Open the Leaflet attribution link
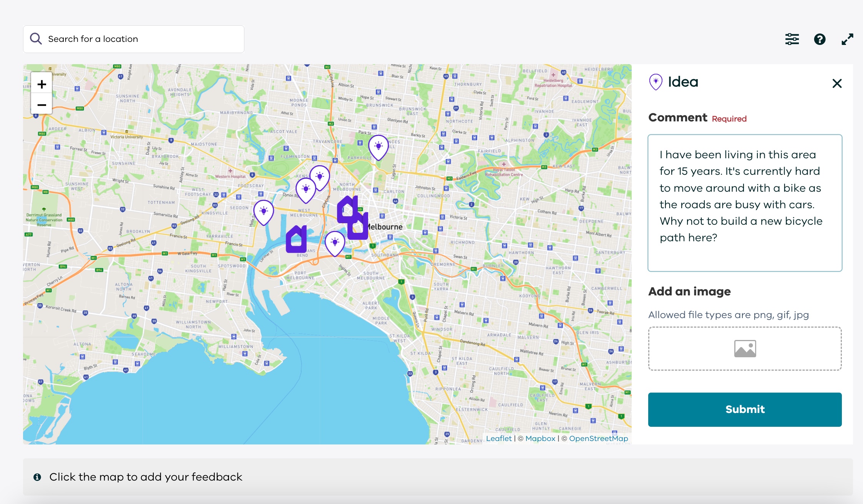The width and height of the screenshot is (863, 504). coord(499,438)
